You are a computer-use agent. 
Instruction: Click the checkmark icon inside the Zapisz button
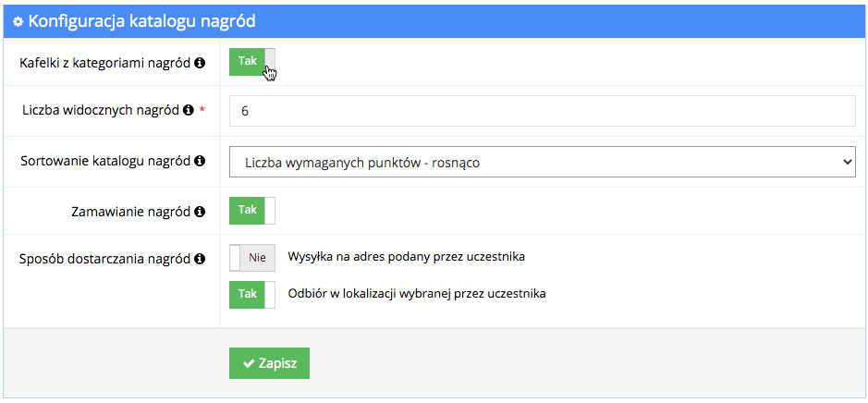coord(249,363)
